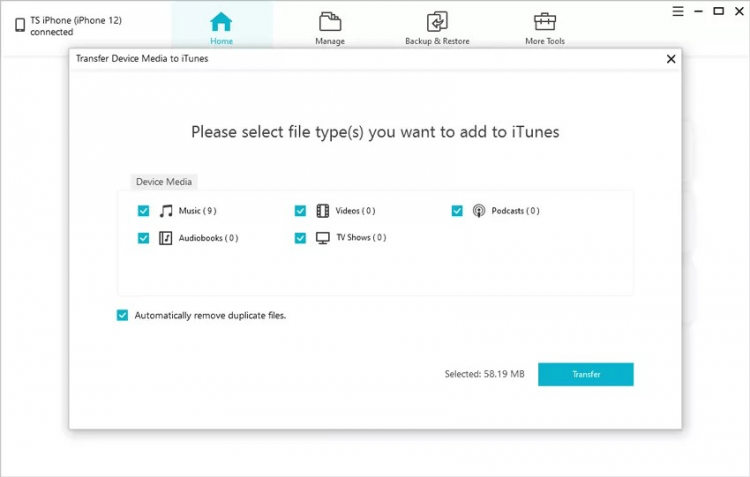
Task: Minimize the application window
Action: tap(698, 11)
